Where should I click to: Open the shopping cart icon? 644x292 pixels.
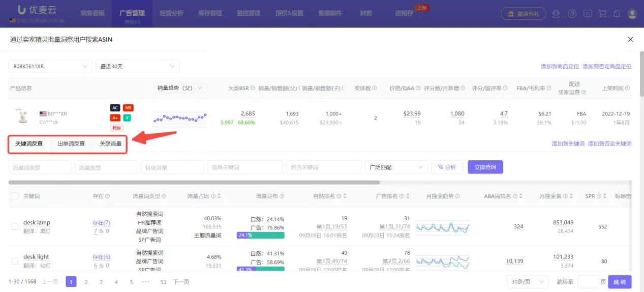(x=602, y=13)
